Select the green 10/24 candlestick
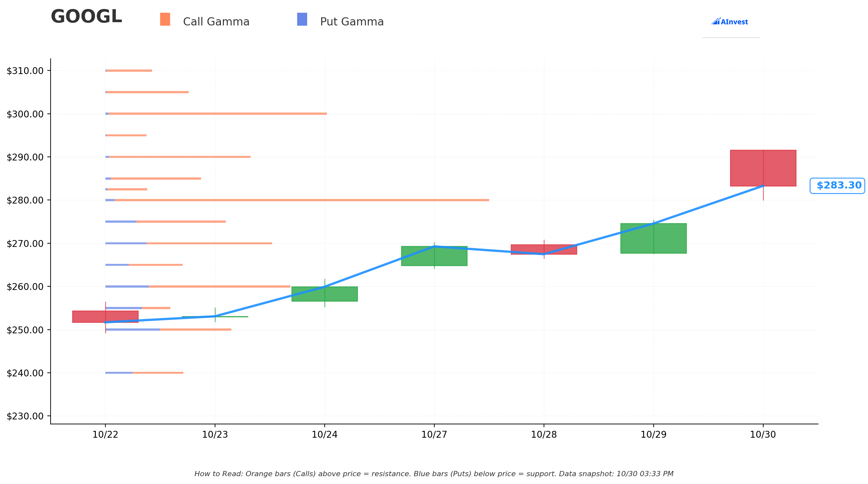The image size is (868, 484). click(324, 294)
